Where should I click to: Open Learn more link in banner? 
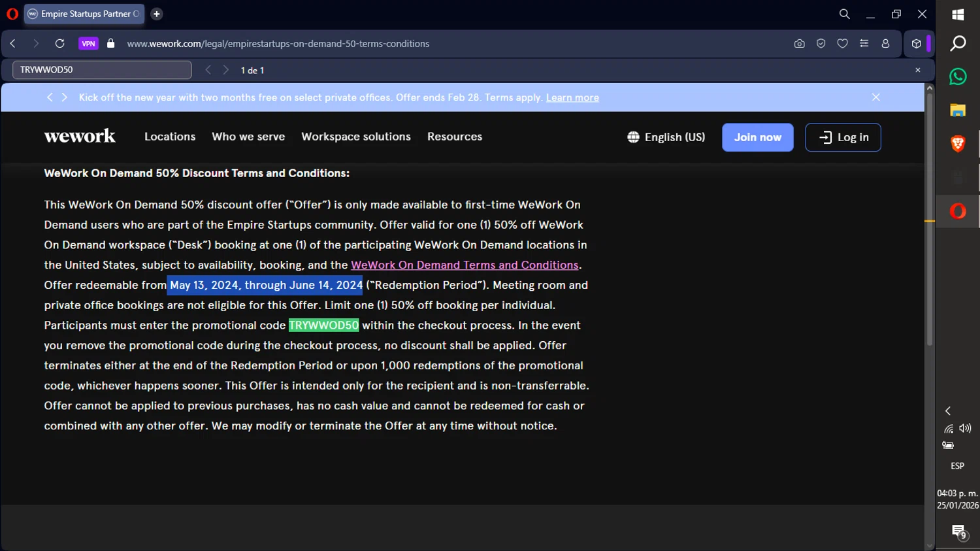572,97
